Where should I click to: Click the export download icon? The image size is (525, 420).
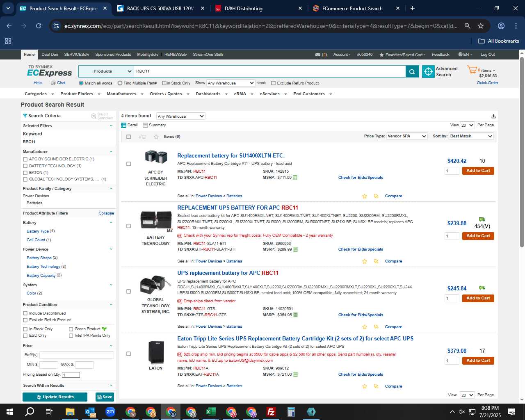click(x=493, y=116)
